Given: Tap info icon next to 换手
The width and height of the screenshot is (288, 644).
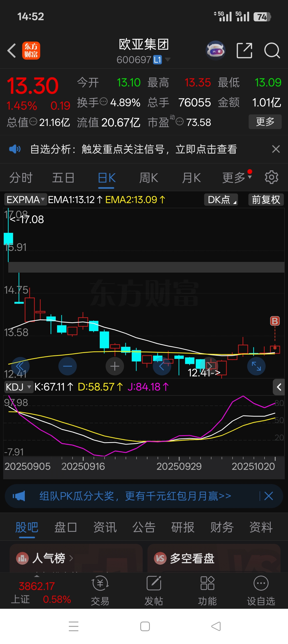Looking at the screenshot, I should coord(103,101).
